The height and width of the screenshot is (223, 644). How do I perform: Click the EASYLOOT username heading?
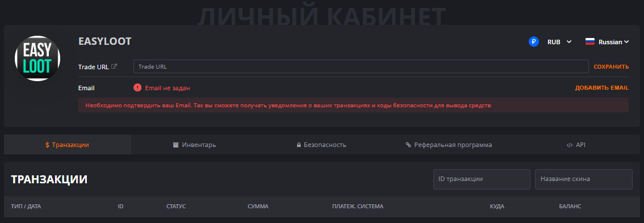point(104,41)
